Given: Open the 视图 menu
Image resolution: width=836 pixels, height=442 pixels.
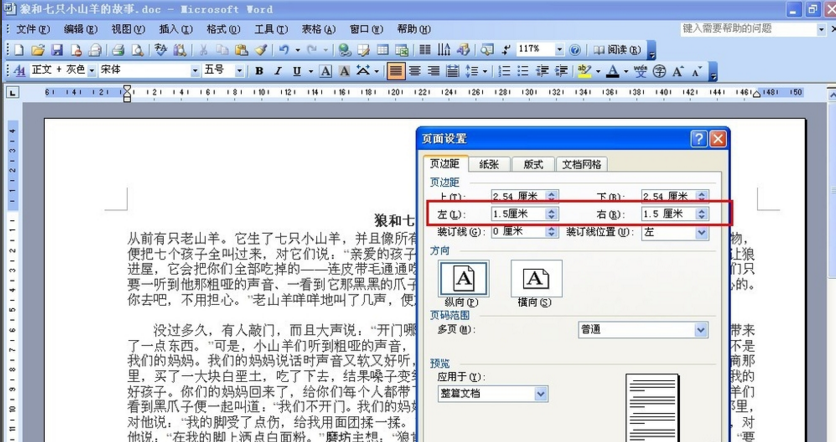Looking at the screenshot, I should 128,29.
